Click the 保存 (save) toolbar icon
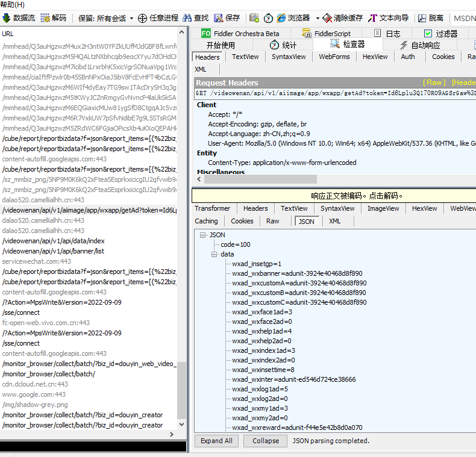Image resolution: width=476 pixels, height=457 pixels. coord(218,18)
